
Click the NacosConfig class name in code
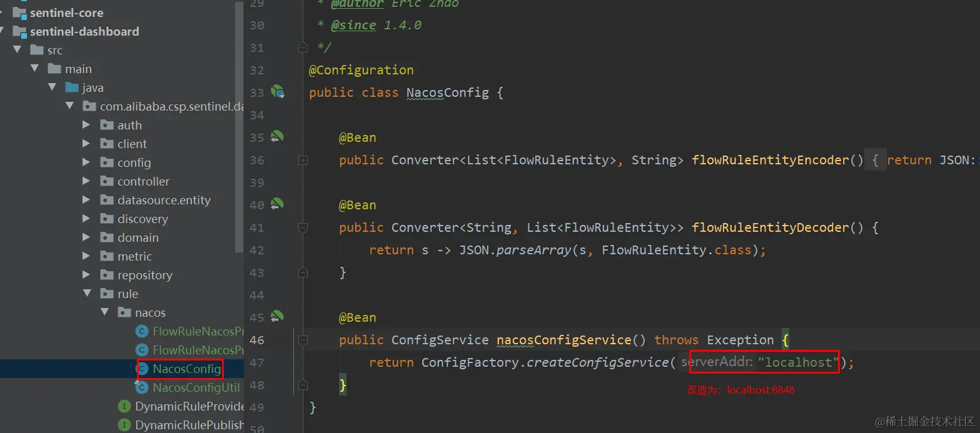pos(448,92)
